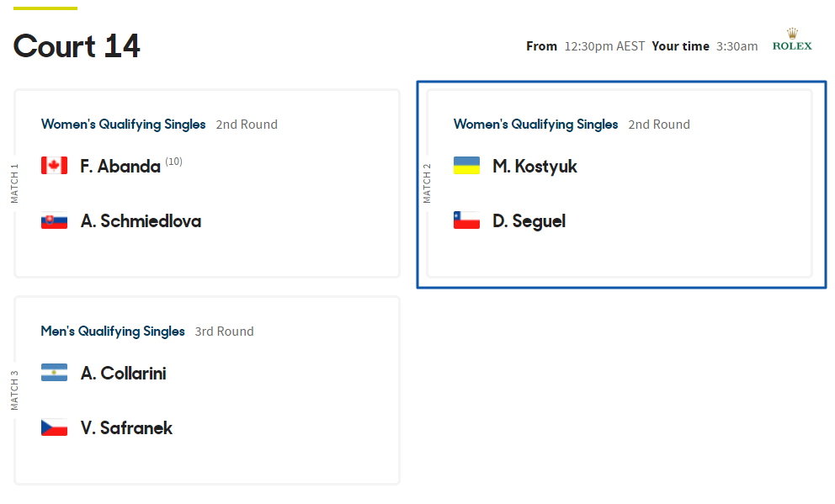Screen dimensions: 835x504
Task: Click Match 2 Women's Qualifying Singles title
Action: click(535, 125)
